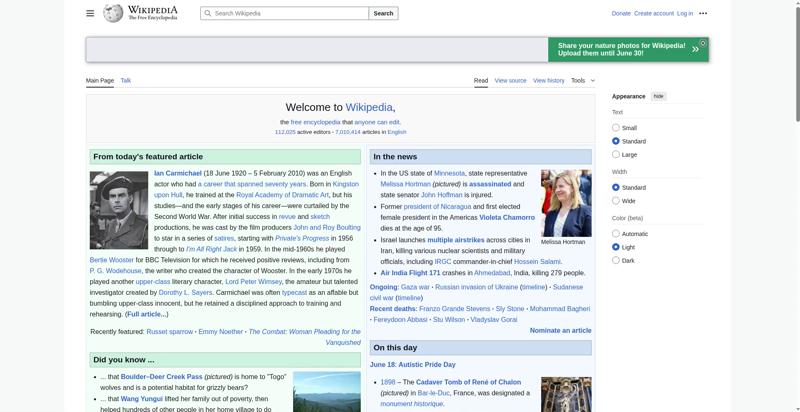Open the Melissa Hortman photo
Screen dimensions: 800x412
[x=566, y=203]
